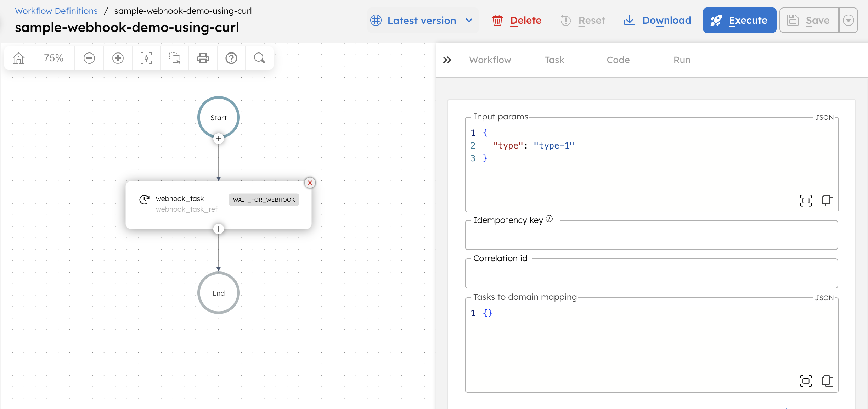Click the Idempotency key input field
Screen dimensions: 868x409
652,235
